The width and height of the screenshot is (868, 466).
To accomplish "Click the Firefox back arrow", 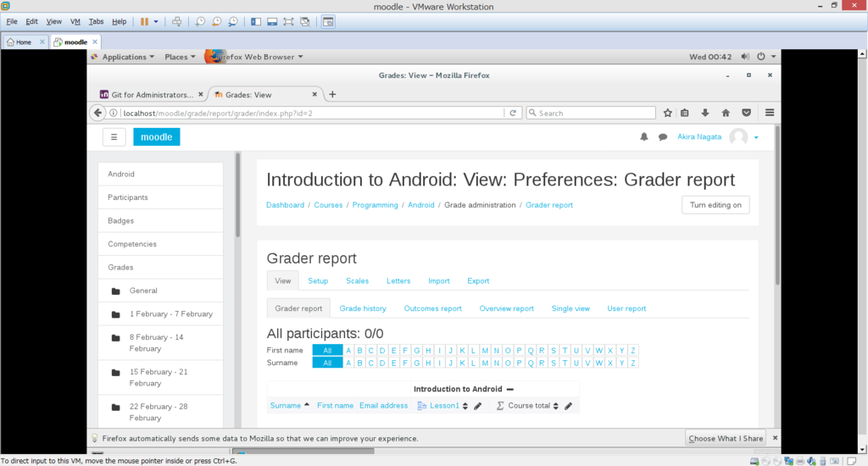I will [98, 113].
